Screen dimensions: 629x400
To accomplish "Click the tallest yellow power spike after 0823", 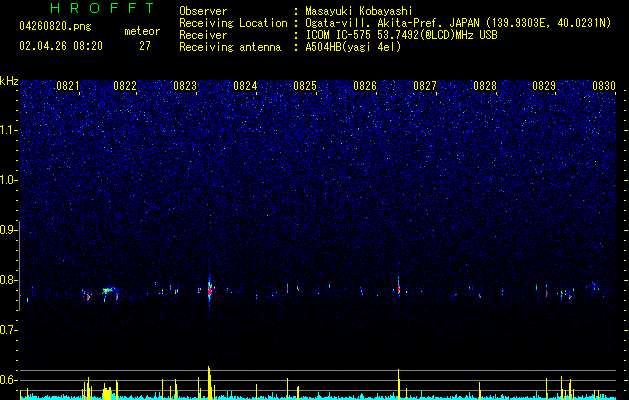I will tap(209, 382).
